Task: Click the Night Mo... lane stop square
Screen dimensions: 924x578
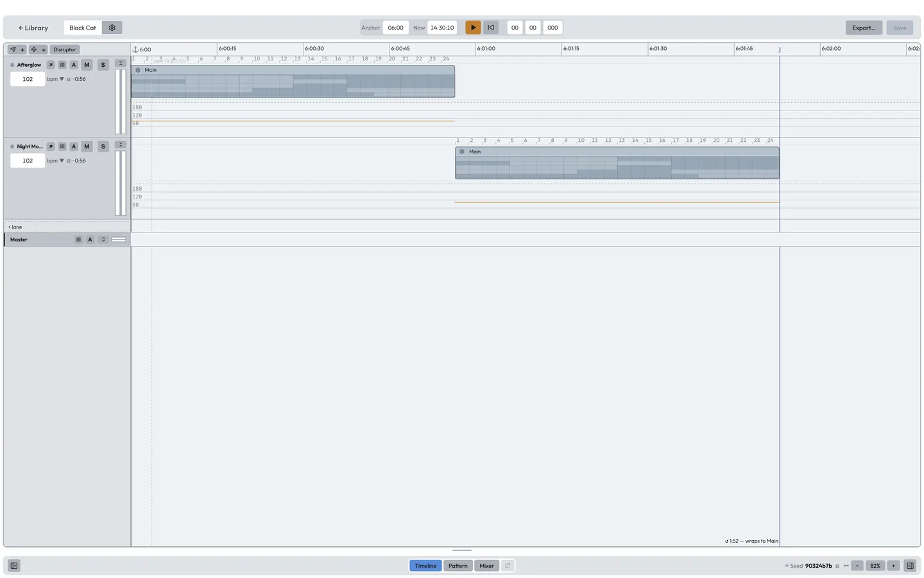Action: pyautogui.click(x=62, y=146)
